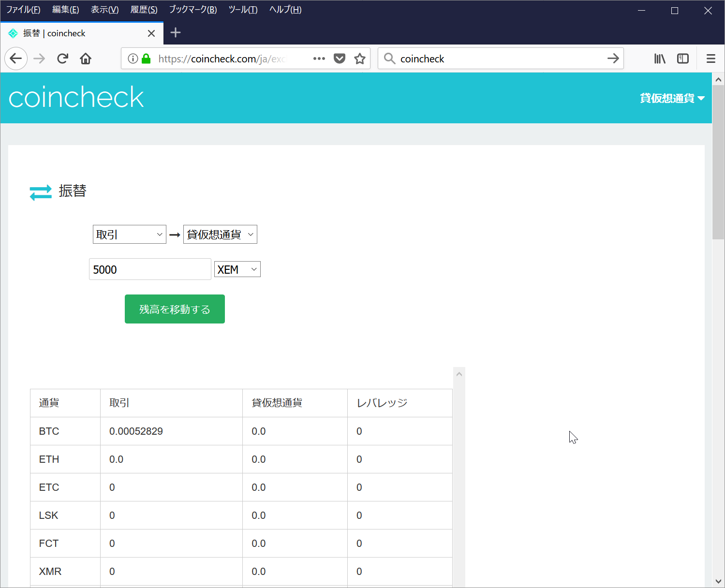Minimize the Firefox window
This screenshot has height=588, width=725.
(x=642, y=11)
